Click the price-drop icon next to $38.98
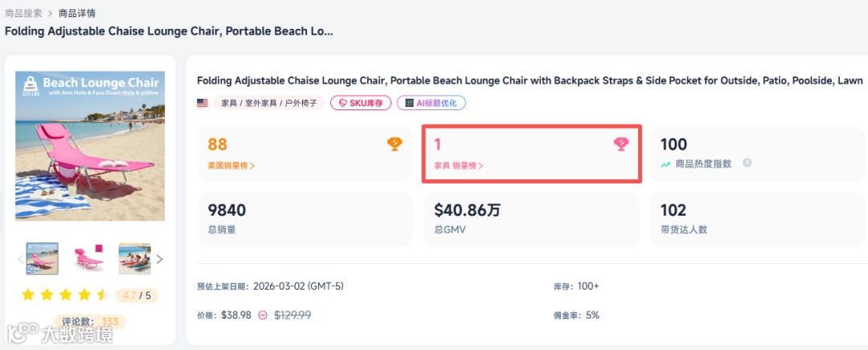The width and height of the screenshot is (868, 350). click(262, 315)
